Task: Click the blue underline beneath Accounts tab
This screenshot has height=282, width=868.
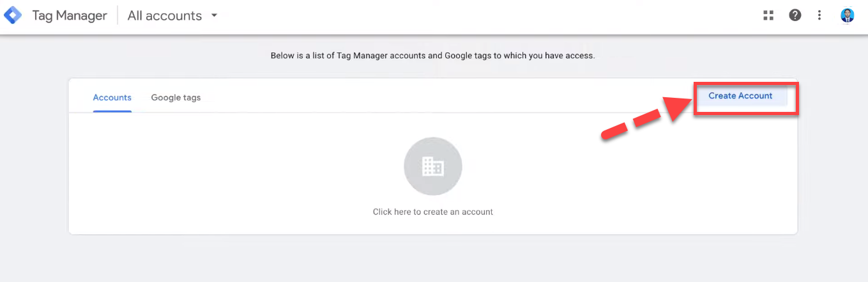Action: 112,111
